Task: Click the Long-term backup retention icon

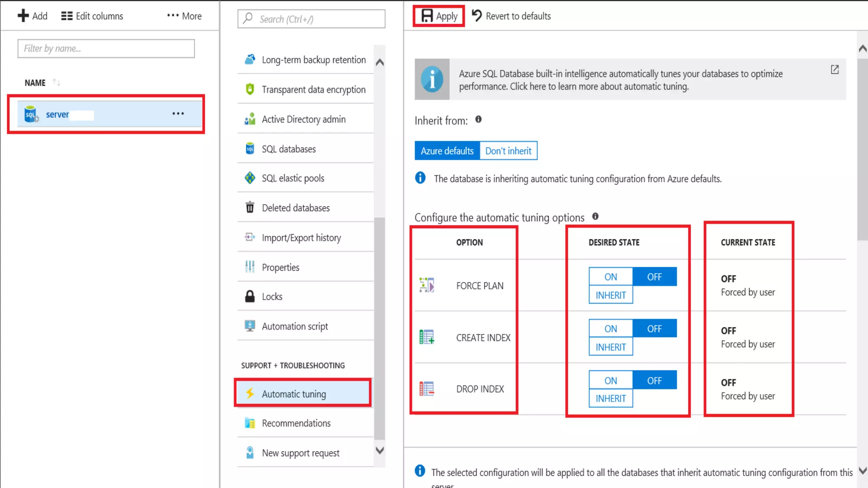Action: [x=250, y=59]
